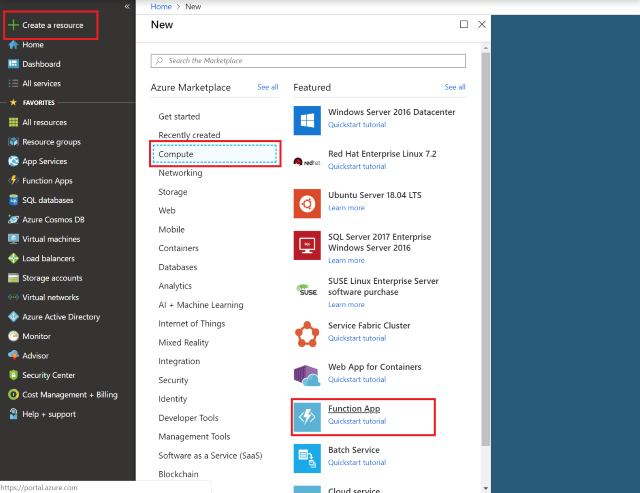This screenshot has height=493, width=640.
Task: Click the Function App title link
Action: click(x=354, y=409)
